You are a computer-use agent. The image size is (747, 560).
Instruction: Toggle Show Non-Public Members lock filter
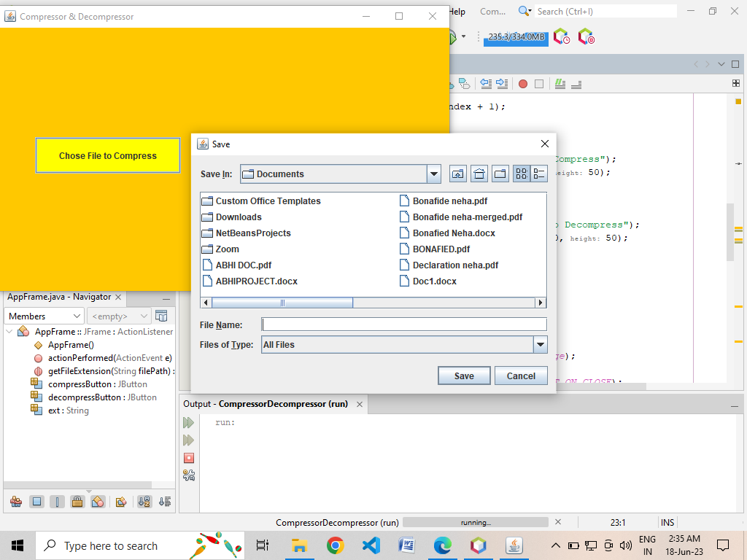(77, 502)
